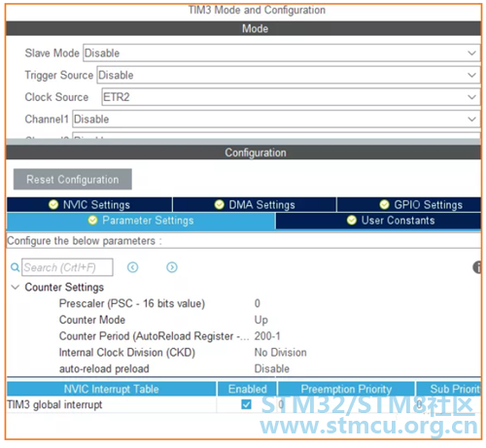
Task: Switch to the DMA Settings tab
Action: [255, 205]
